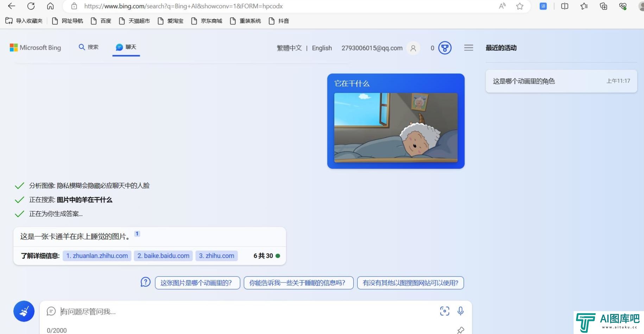This screenshot has width=644, height=334.
Task: Go back with the browser back arrow
Action: coord(12,6)
